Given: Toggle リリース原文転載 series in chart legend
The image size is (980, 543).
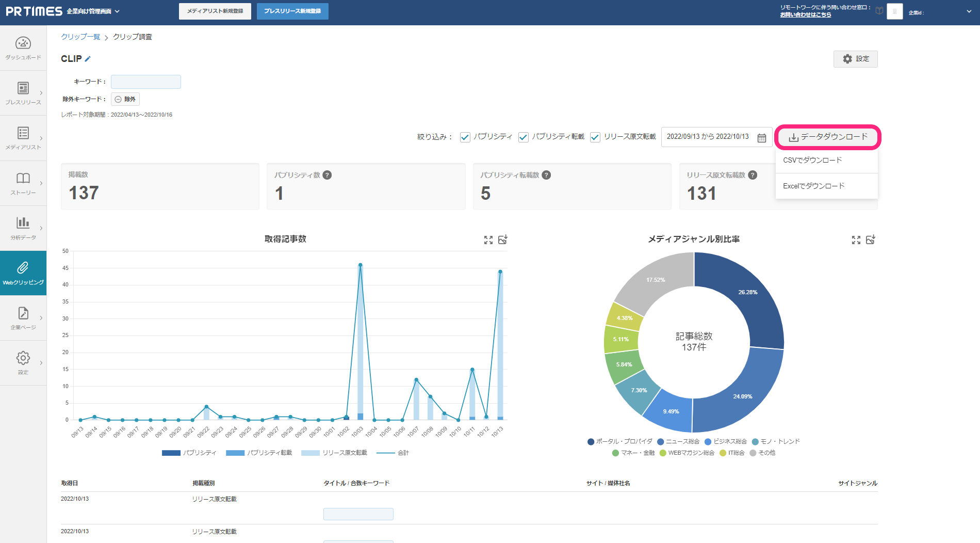Looking at the screenshot, I should 334,453.
